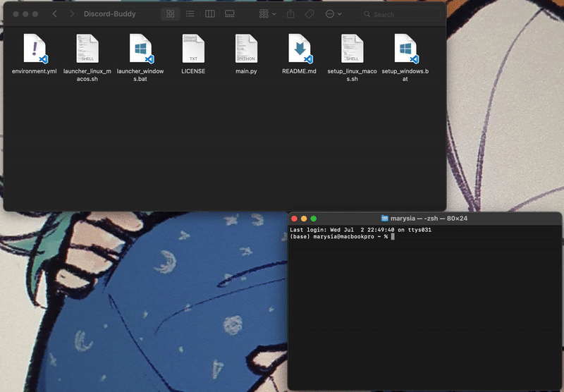Click the Discord-Buddy window title

[110, 14]
